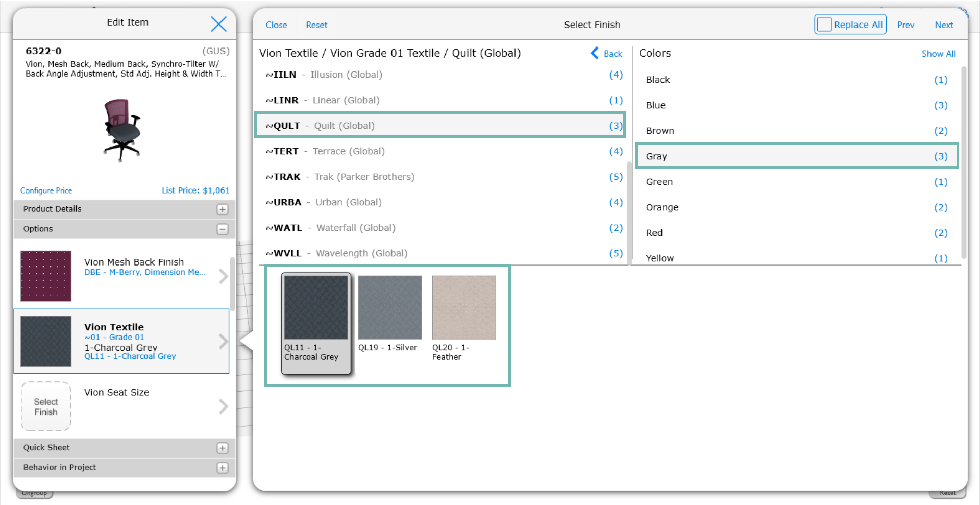Filter colors by Black
Image resolution: width=980 pixels, height=505 pixels.
point(797,80)
